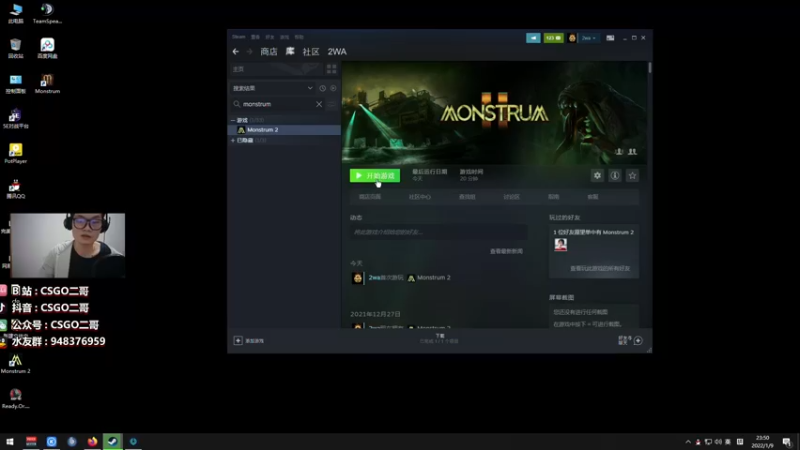Screen dimensions: 800x450
Task: Open the taskbar clock and date
Action: click(x=762, y=442)
